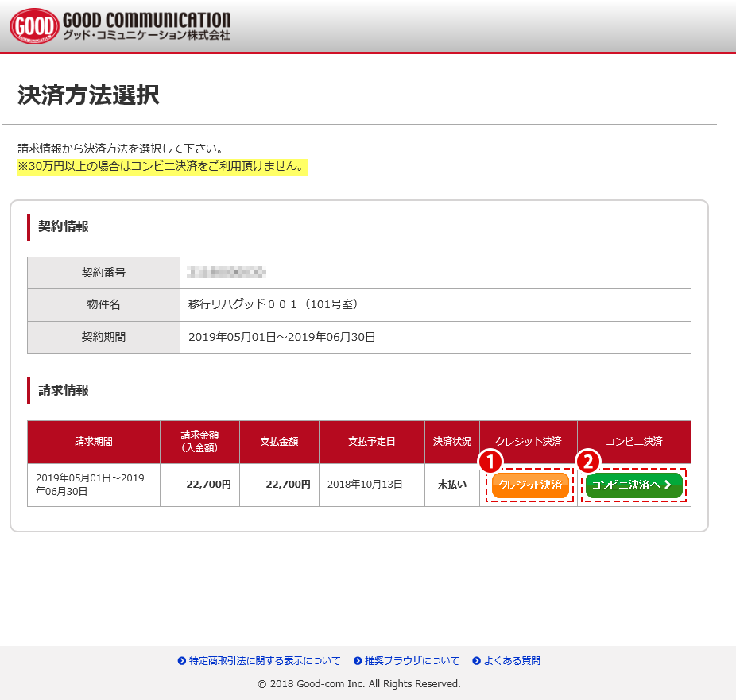Open the 特定商取引法に関する表示について link
This screenshot has width=736, height=700.
[x=264, y=661]
